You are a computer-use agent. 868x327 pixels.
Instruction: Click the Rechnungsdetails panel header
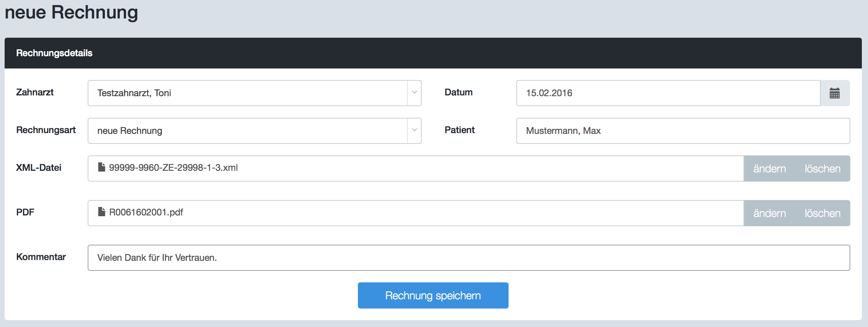54,53
